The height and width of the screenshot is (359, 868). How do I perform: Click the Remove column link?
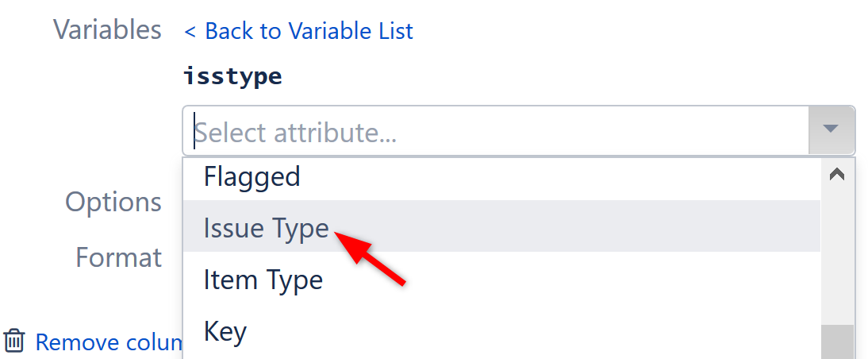tap(109, 342)
